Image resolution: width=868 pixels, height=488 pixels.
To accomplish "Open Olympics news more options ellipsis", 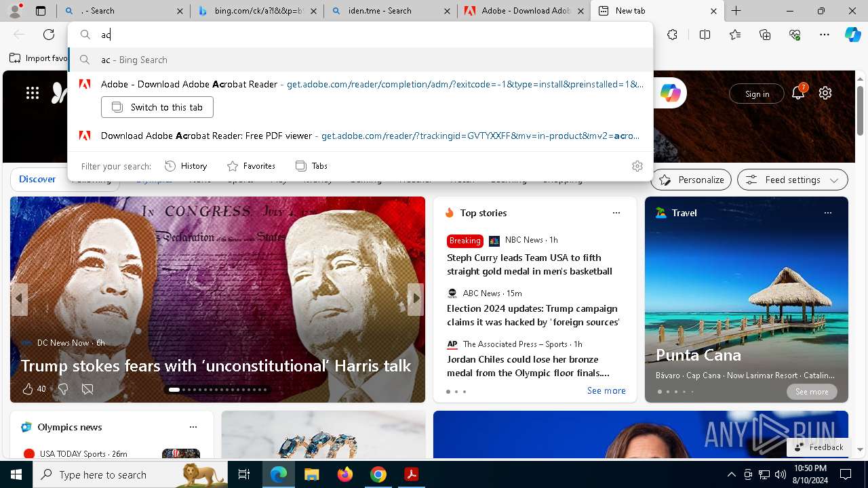I will coord(193,427).
